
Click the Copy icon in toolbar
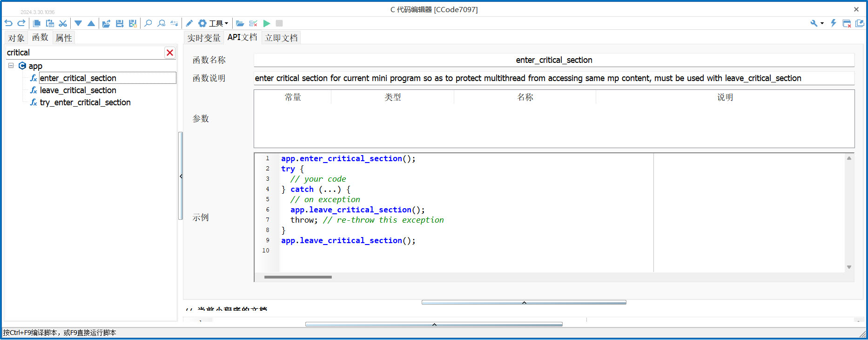click(37, 23)
